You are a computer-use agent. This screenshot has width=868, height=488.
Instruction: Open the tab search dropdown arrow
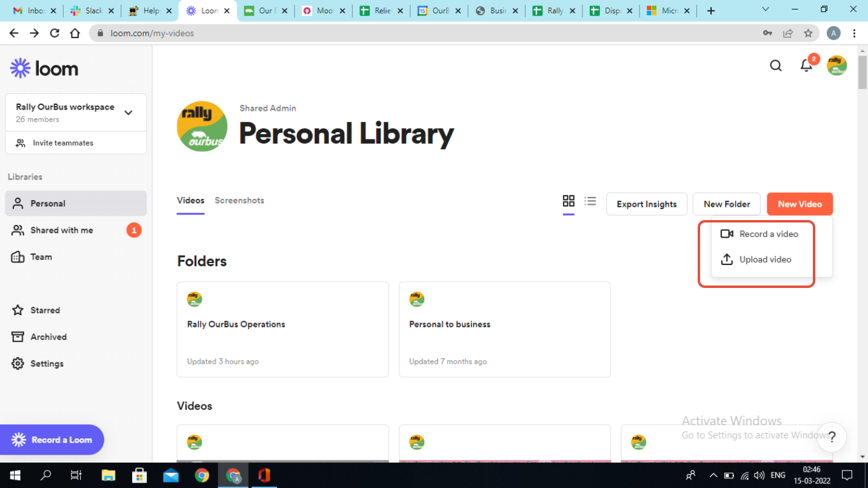click(766, 10)
